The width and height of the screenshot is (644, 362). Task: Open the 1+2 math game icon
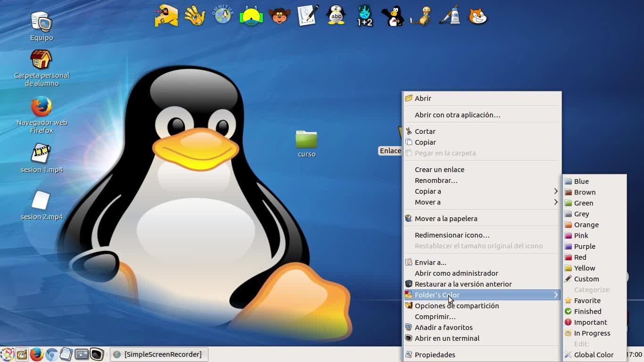click(364, 16)
